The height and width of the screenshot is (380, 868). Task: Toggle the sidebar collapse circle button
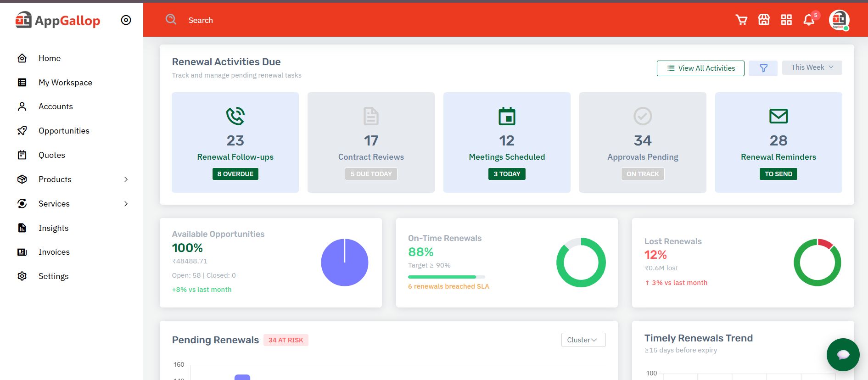pos(126,20)
